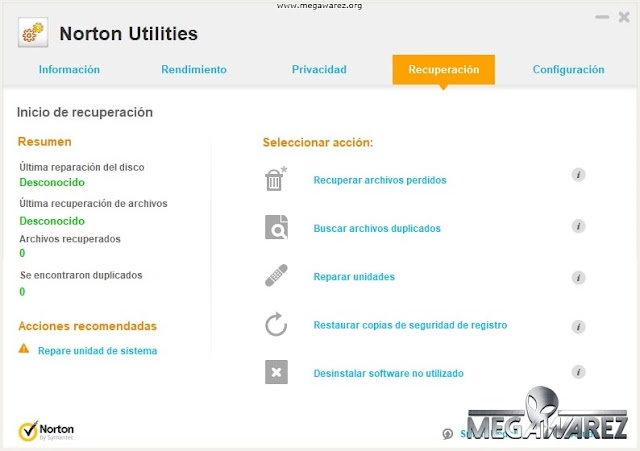
Task: Open the Rendimiento tab
Action: [194, 69]
